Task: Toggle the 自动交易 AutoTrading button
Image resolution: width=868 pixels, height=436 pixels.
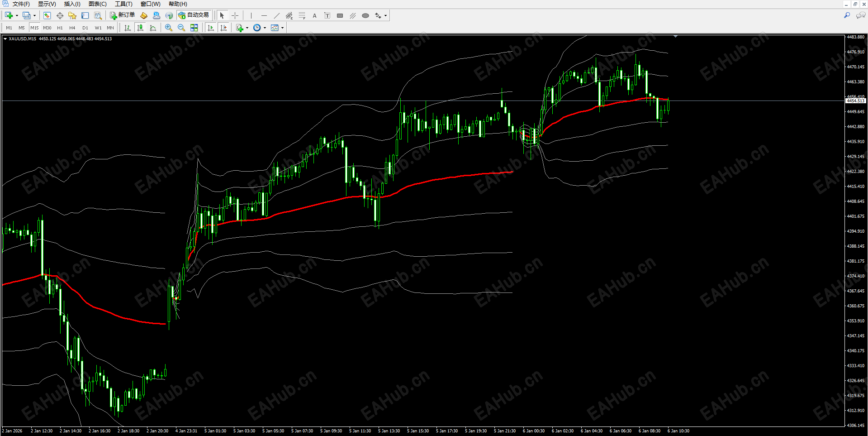Action: [194, 15]
